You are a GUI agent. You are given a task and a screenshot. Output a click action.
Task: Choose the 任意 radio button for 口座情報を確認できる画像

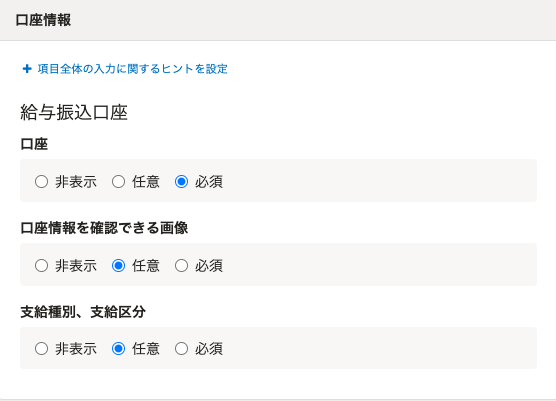click(118, 265)
